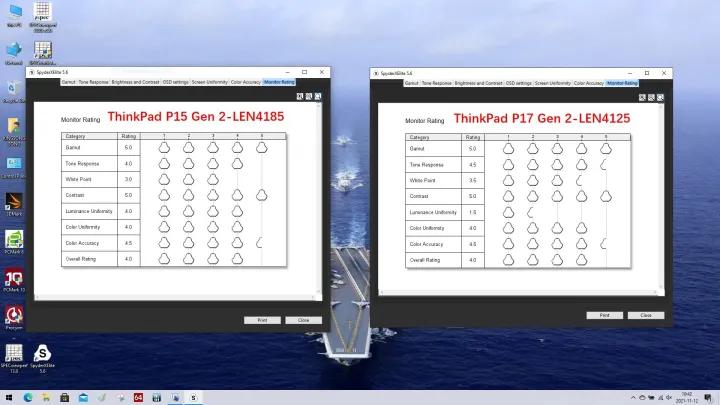This screenshot has height=405, width=720.
Task: Launch the red PassMark desktop shortcut
Action: (14, 318)
